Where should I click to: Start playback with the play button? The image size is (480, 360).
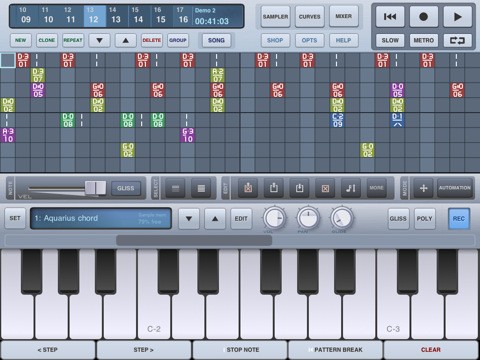(x=458, y=16)
